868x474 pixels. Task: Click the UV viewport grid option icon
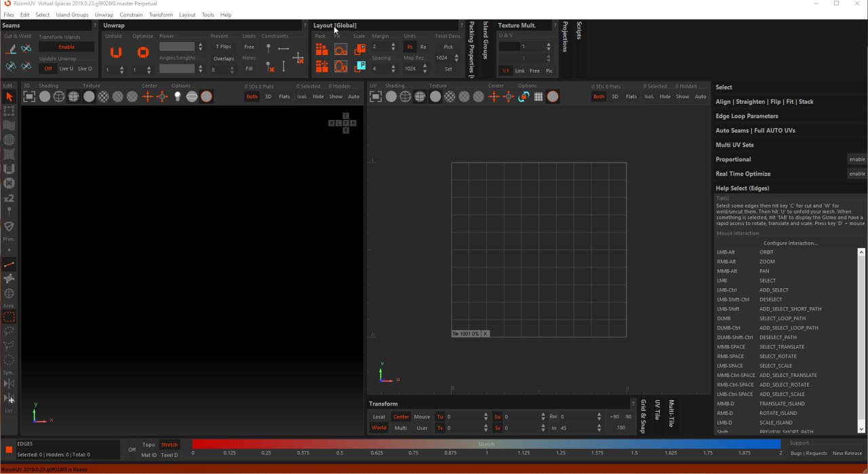(538, 97)
